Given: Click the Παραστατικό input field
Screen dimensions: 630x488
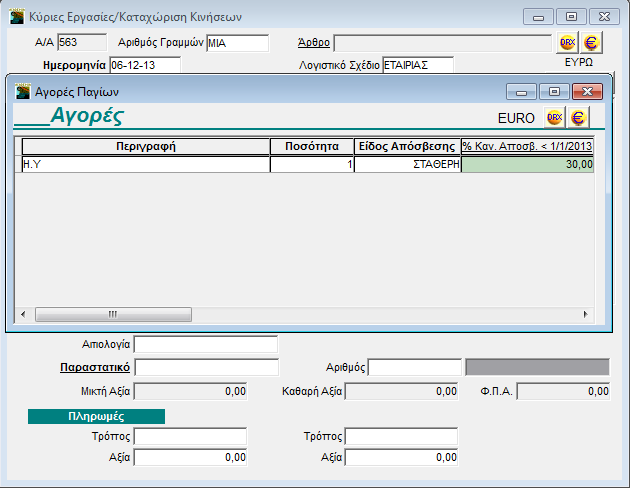Looking at the screenshot, I should click(207, 368).
